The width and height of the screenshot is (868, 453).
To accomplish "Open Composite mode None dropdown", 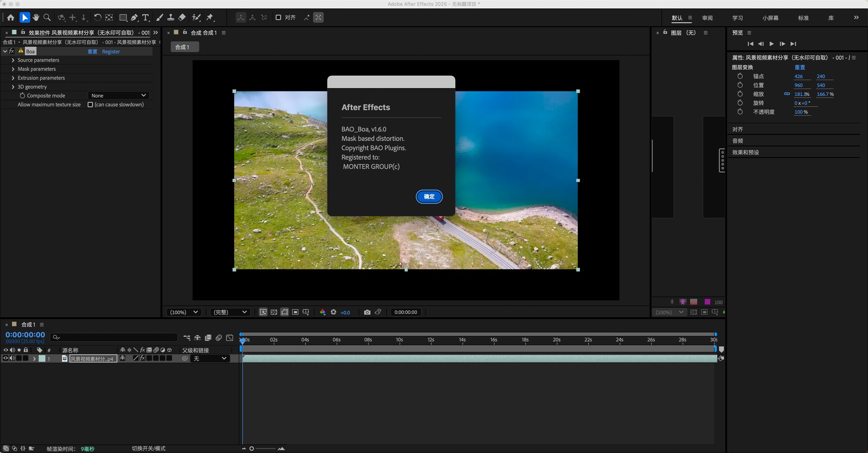I will click(118, 95).
